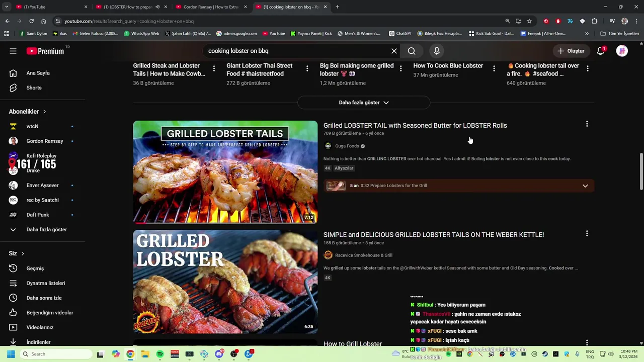
Task: Open options for Cooking lobster tail over fire
Action: (588, 69)
